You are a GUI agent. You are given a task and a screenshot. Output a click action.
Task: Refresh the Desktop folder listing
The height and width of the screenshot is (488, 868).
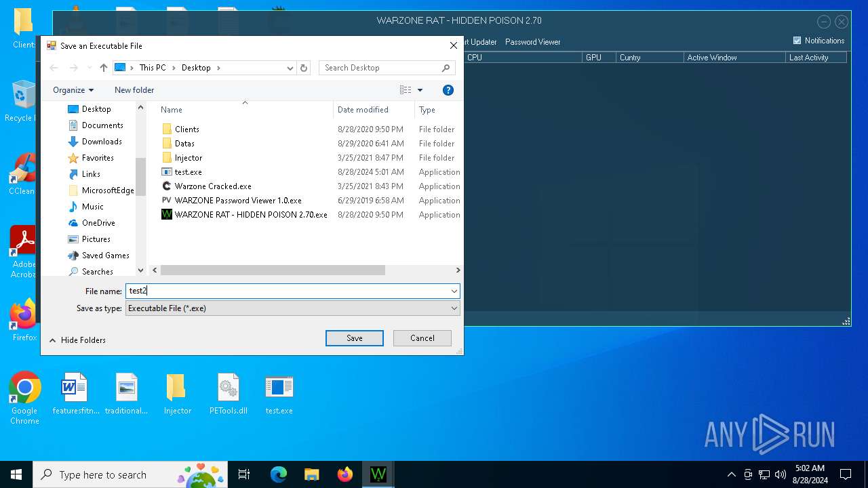click(x=304, y=68)
